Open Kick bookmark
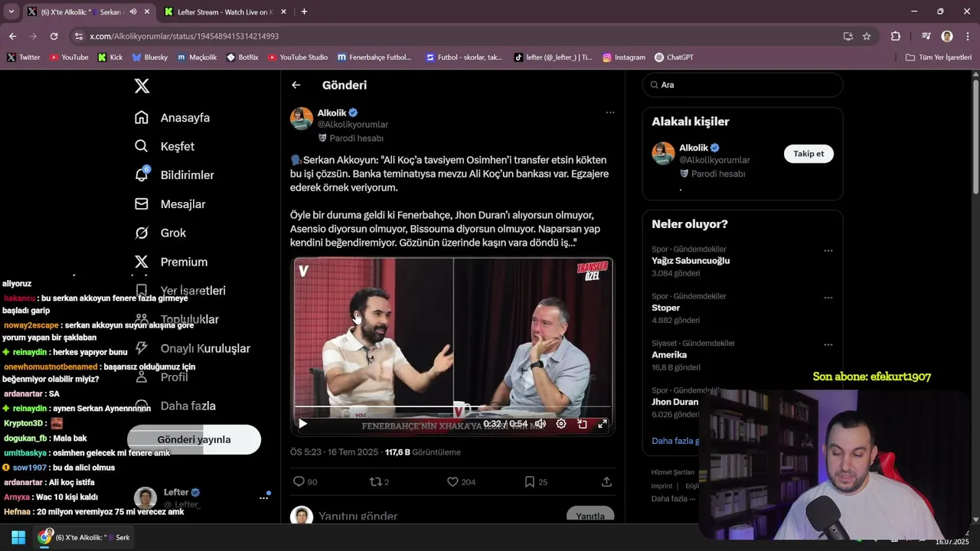Viewport: 980px width, 551px height. coord(110,57)
